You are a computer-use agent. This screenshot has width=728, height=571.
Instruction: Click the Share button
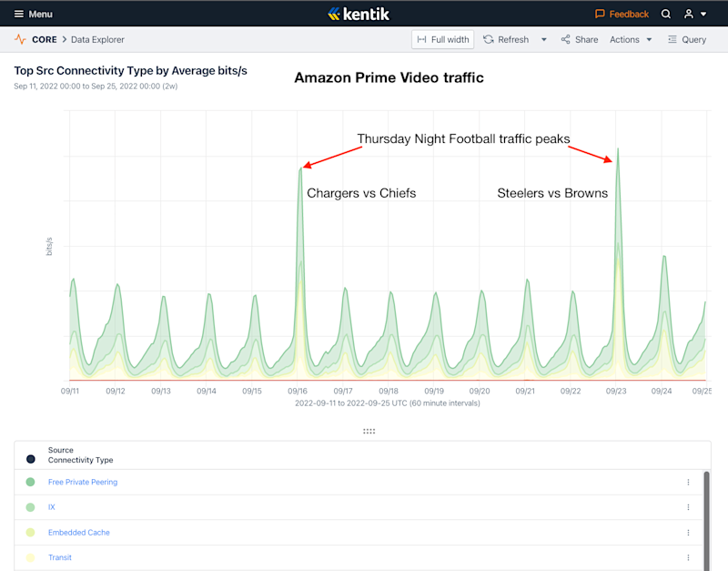coord(580,39)
